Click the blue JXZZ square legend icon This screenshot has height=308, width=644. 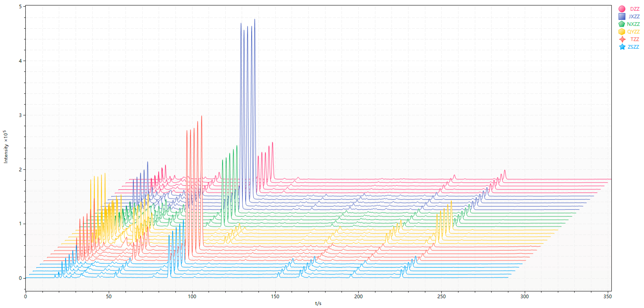(x=622, y=16)
